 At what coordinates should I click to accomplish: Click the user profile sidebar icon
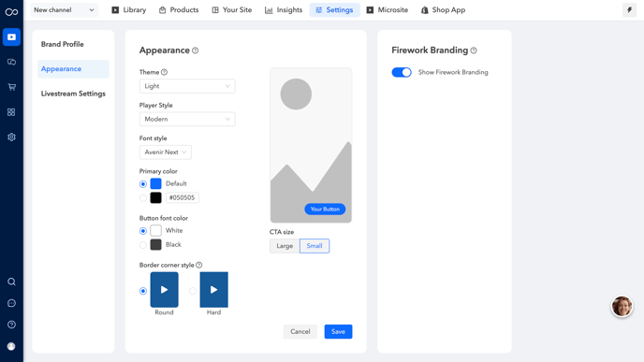pyautogui.click(x=11, y=346)
